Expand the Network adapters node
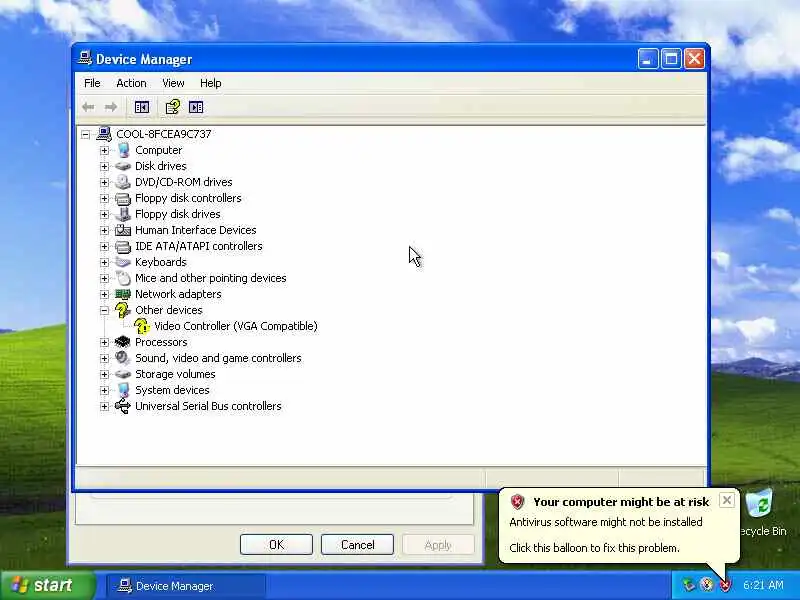Screen dimensions: 800x600 point(104,294)
